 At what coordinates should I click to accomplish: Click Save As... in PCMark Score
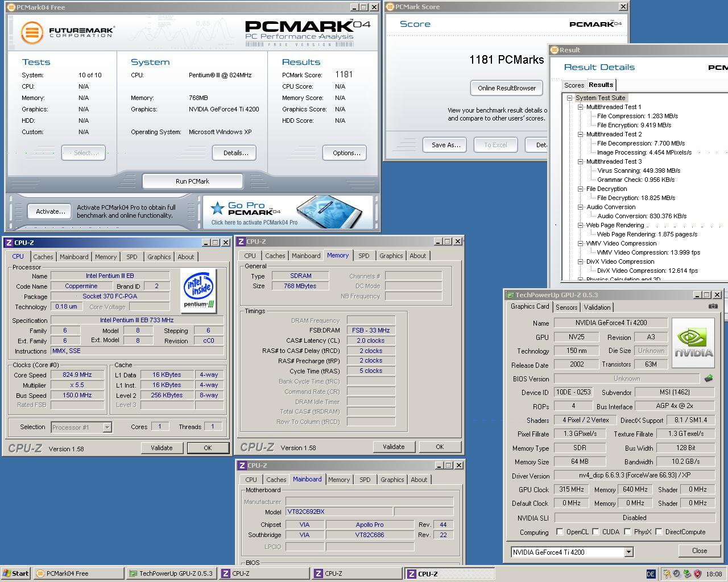click(446, 145)
